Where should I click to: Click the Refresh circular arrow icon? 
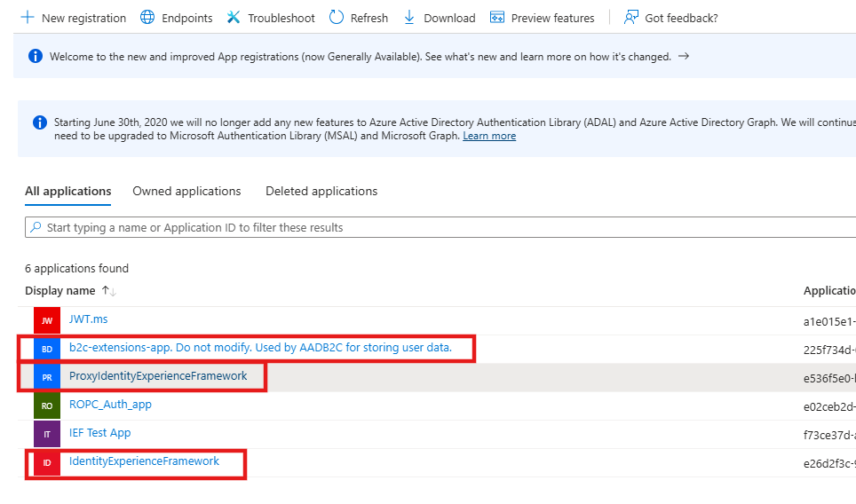coord(337,18)
